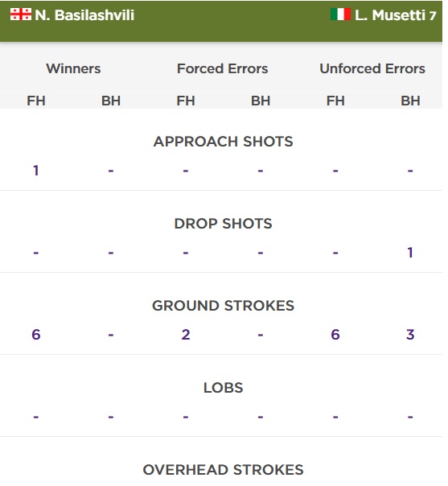Click ground strokes forehand forced errors value 2
This screenshot has width=448, height=486.
186,335
